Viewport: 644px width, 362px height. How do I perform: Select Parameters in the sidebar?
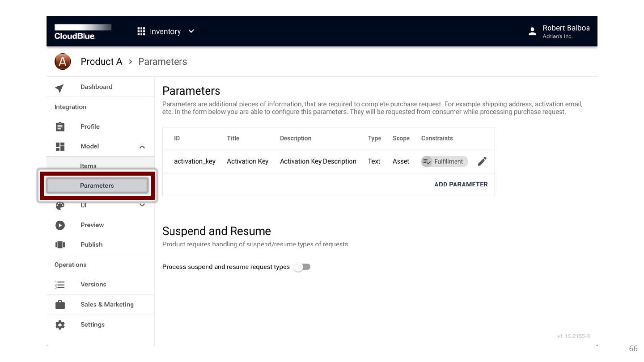click(x=97, y=185)
